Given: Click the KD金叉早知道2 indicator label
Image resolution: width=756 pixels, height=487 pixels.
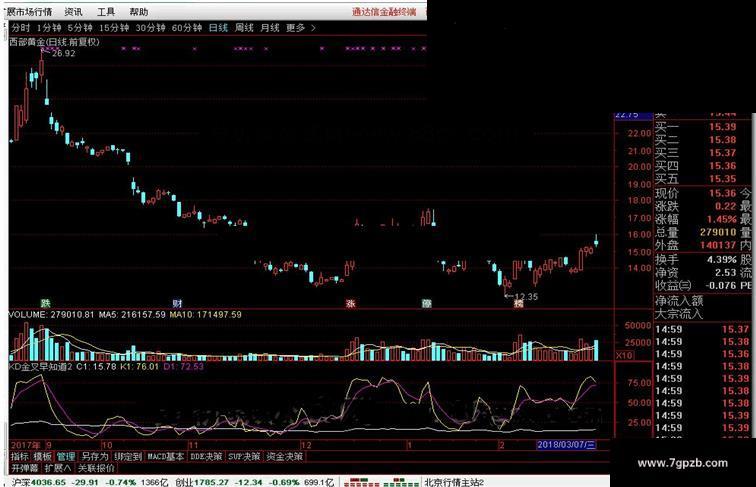Looking at the screenshot, I should (40, 366).
